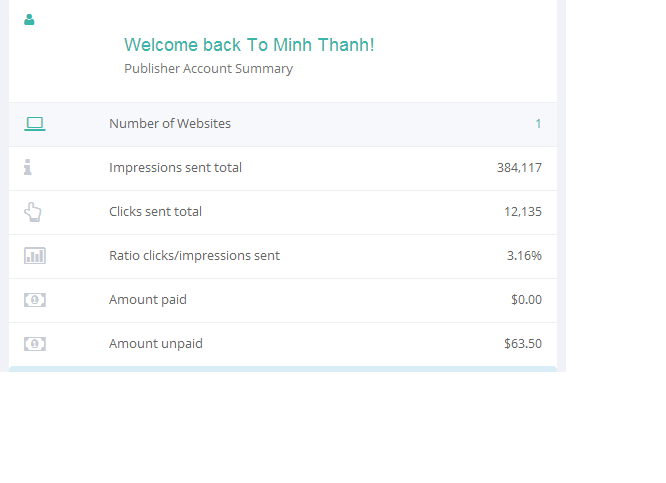Screen dimensions: 666x483
Task: Click the 3.16% ratio value
Action: [x=524, y=256]
